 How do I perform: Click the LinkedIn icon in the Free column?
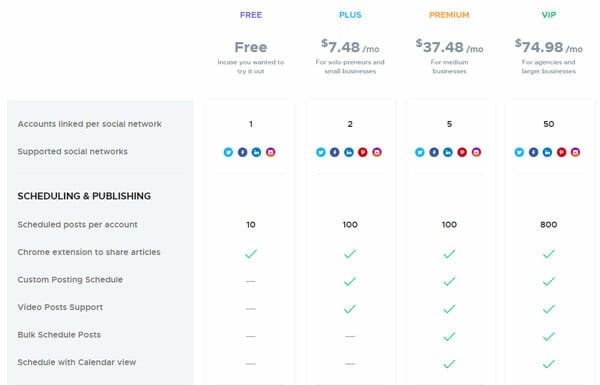click(x=256, y=152)
